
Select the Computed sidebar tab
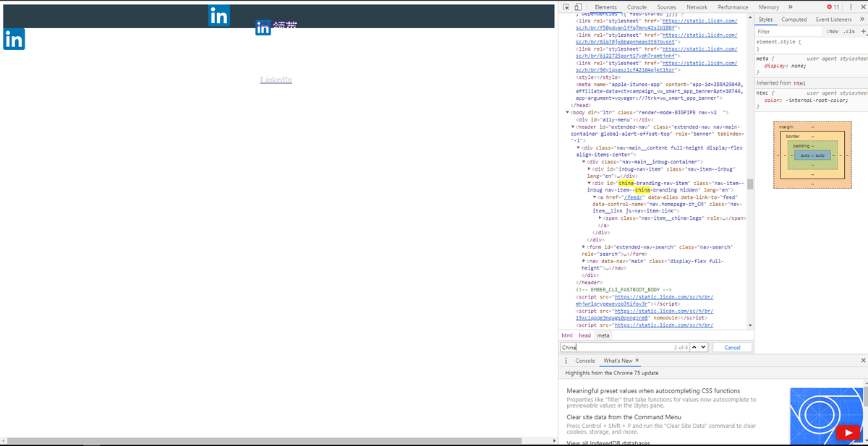794,20
